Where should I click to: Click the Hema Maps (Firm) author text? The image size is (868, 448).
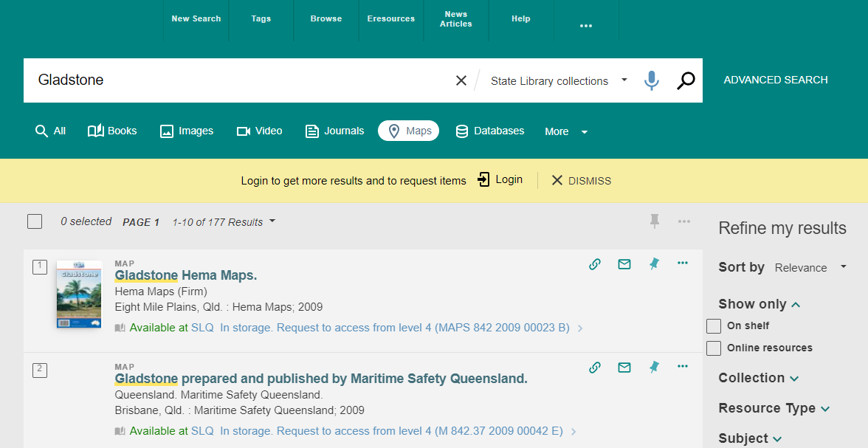coord(161,292)
